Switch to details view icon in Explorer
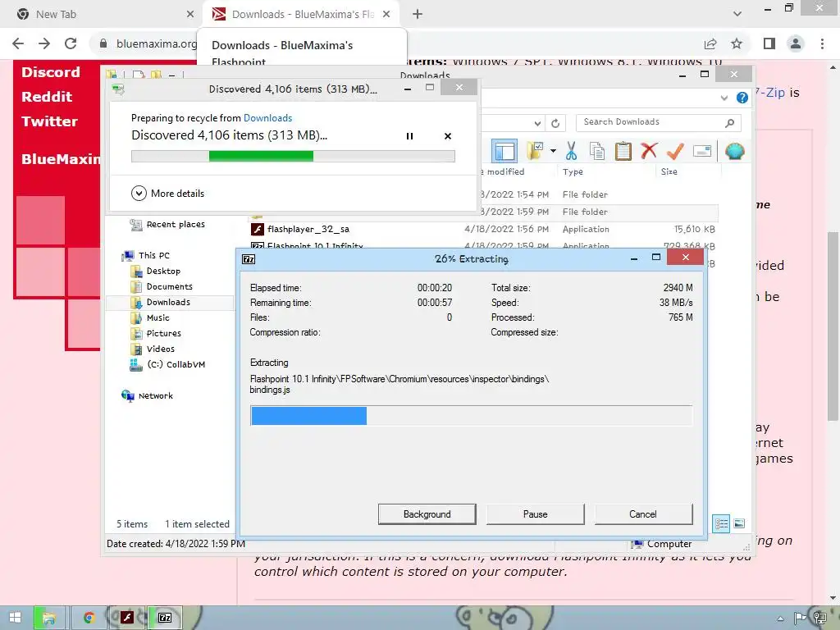This screenshot has height=630, width=840. [x=721, y=523]
